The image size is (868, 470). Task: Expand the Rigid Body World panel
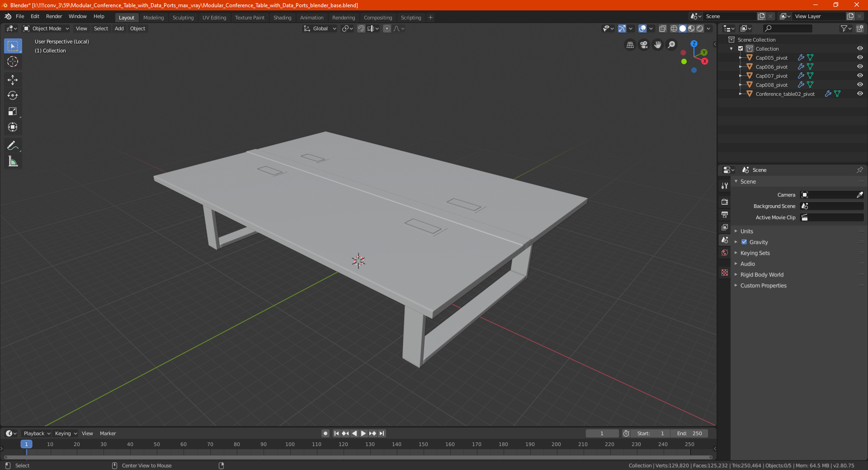762,274
